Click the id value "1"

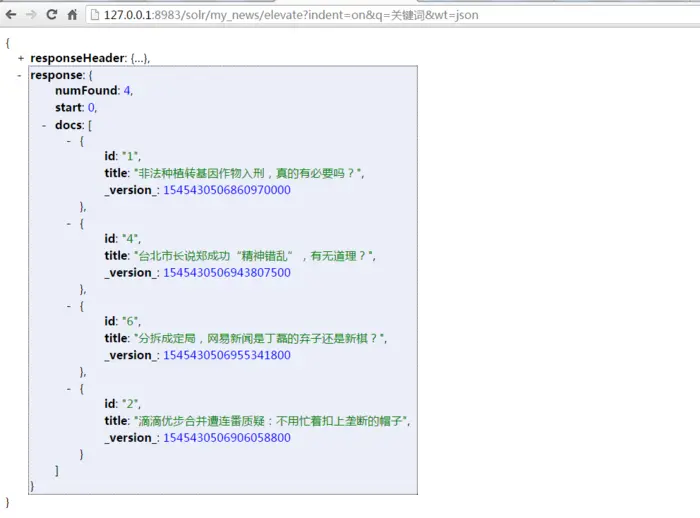(x=130, y=156)
